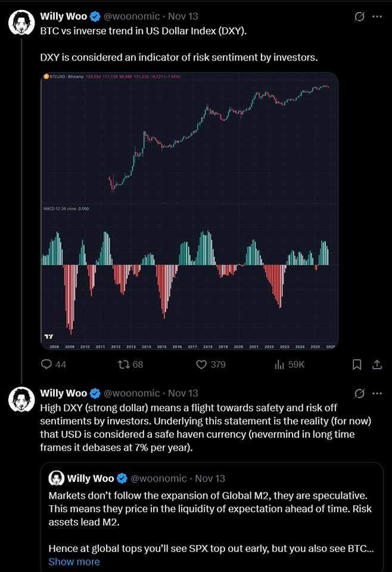Bookmark the BTC vs DXY tweet
Image resolution: width=392 pixels, height=572 pixels.
pos(356,364)
